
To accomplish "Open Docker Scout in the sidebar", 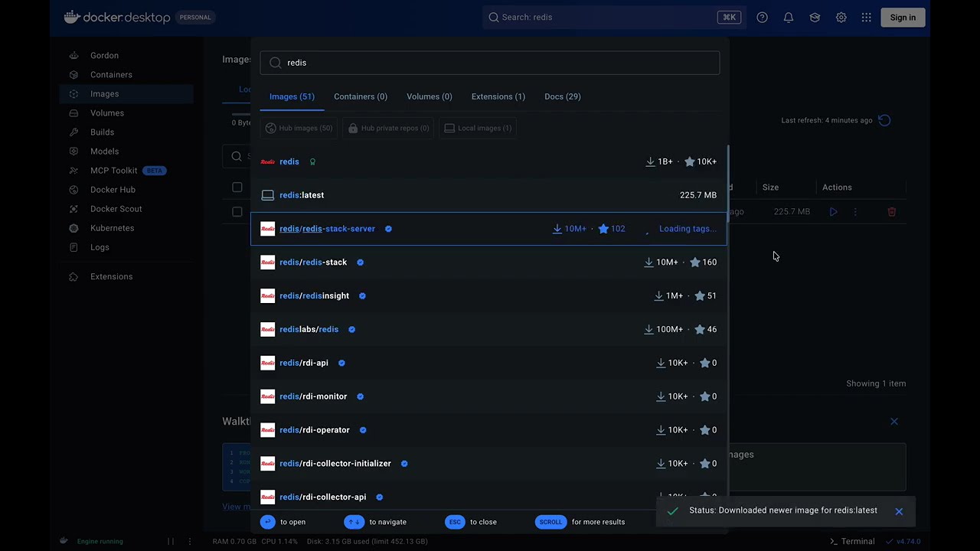I will 116,209.
